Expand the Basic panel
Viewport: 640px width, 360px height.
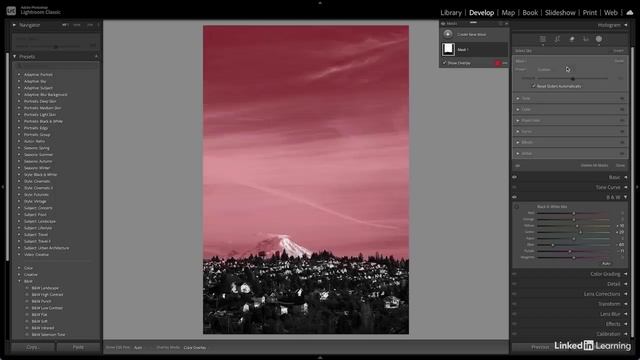(x=626, y=177)
